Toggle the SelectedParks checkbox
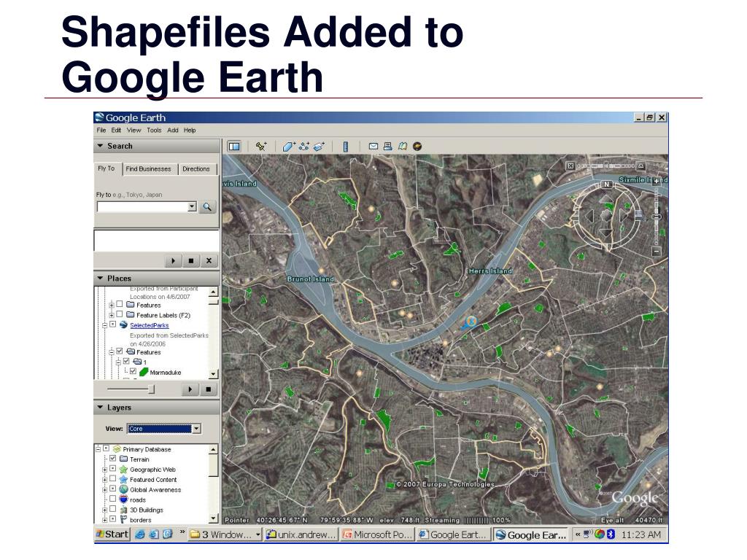The image size is (747, 560). tap(113, 324)
